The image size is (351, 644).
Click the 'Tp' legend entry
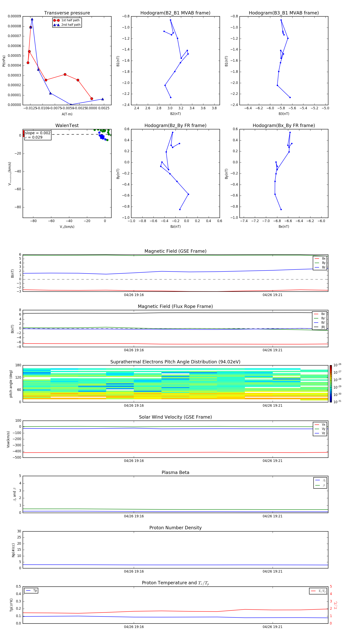31,591
